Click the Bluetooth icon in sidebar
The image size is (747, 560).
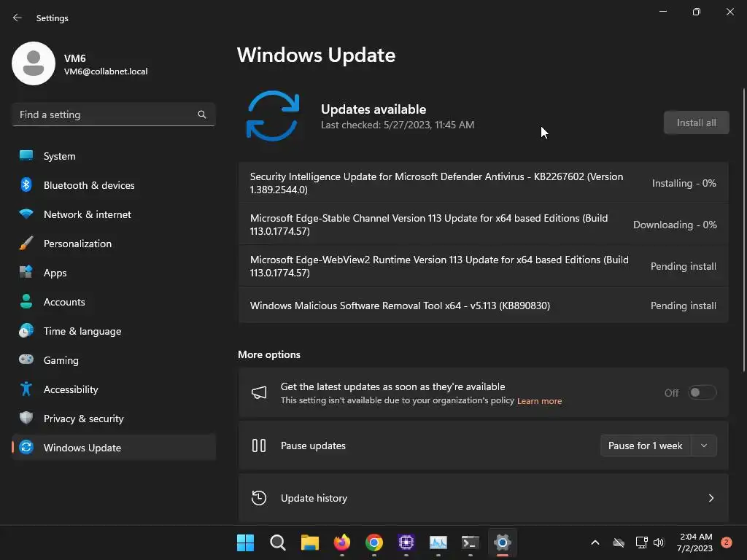tap(26, 184)
